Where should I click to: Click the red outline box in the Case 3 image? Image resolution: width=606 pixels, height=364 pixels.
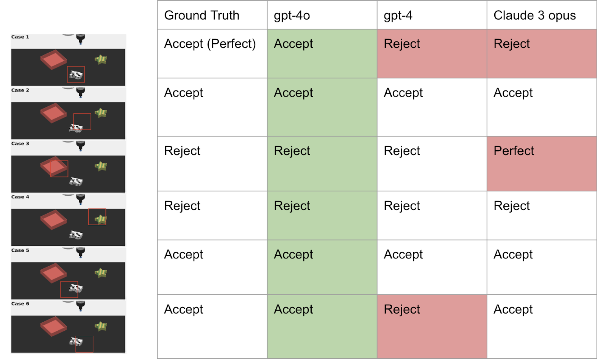tap(59, 168)
